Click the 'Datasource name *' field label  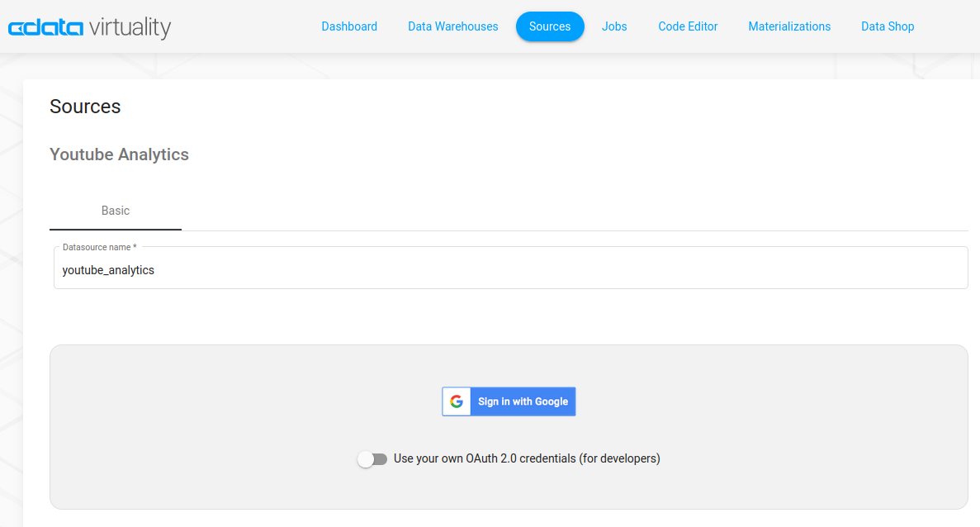(99, 247)
